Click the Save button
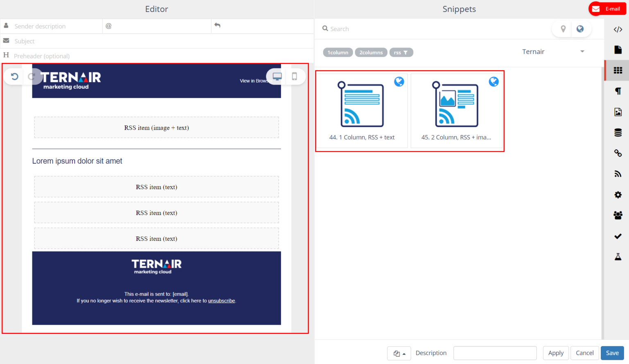The image size is (629, 364). pyautogui.click(x=612, y=353)
